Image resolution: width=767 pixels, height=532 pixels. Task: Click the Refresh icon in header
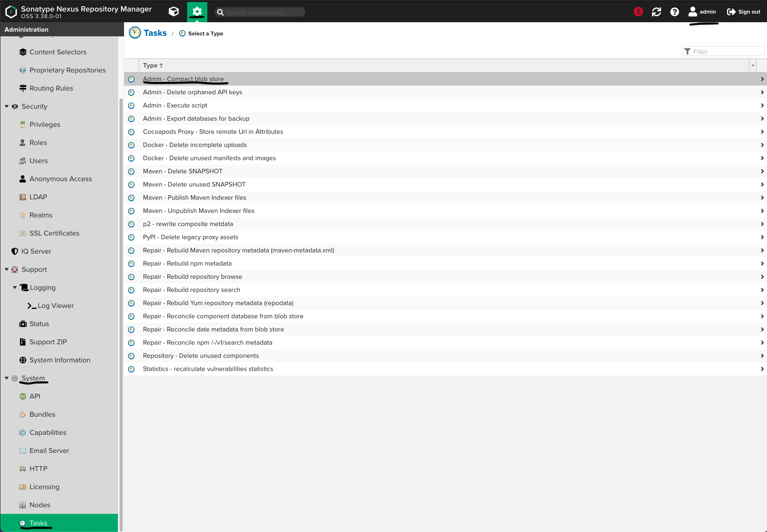pos(657,12)
